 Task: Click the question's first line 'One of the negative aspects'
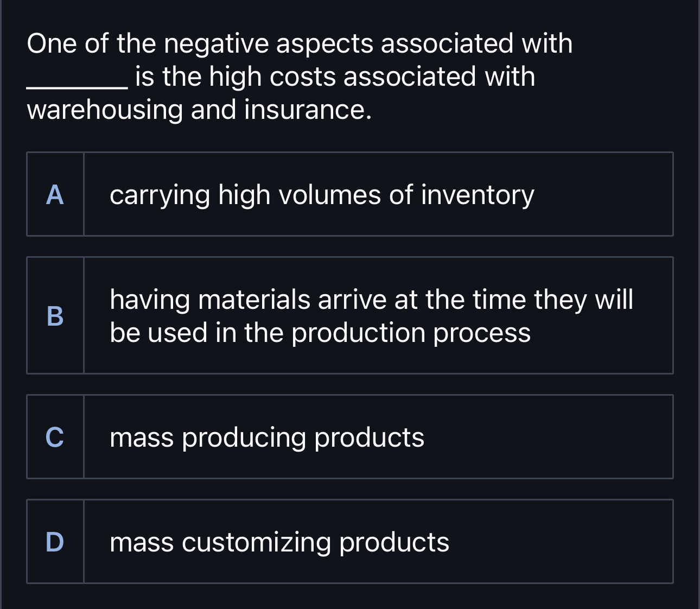pyautogui.click(x=200, y=43)
